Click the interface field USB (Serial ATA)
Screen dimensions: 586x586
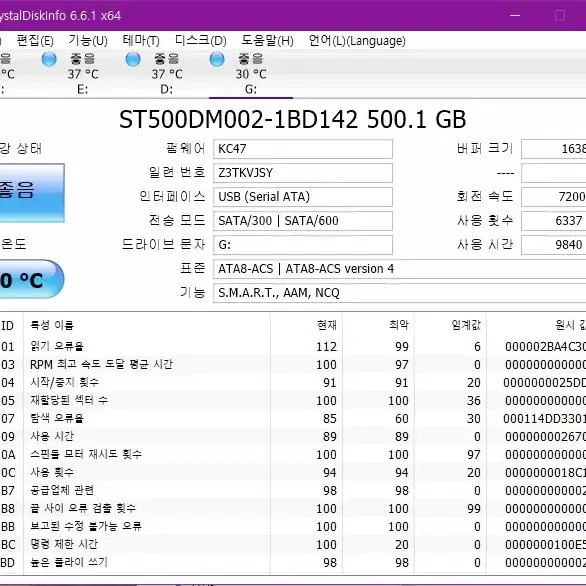click(x=303, y=197)
